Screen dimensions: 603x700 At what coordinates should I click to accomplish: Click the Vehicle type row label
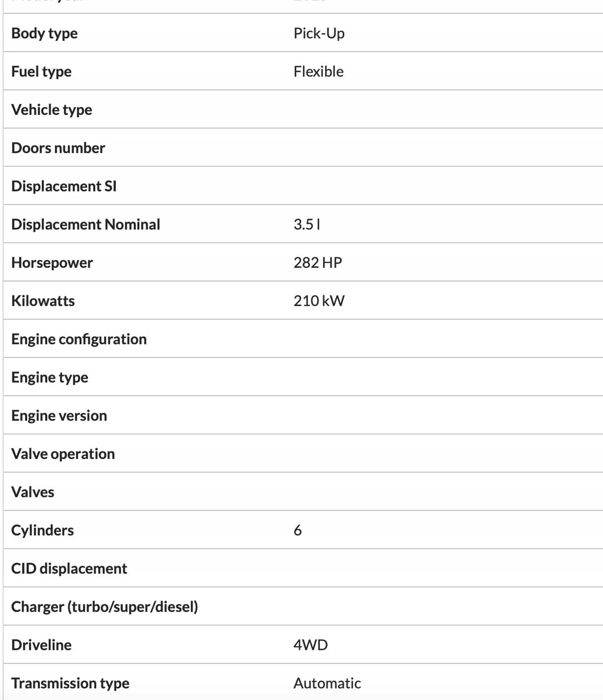51,109
